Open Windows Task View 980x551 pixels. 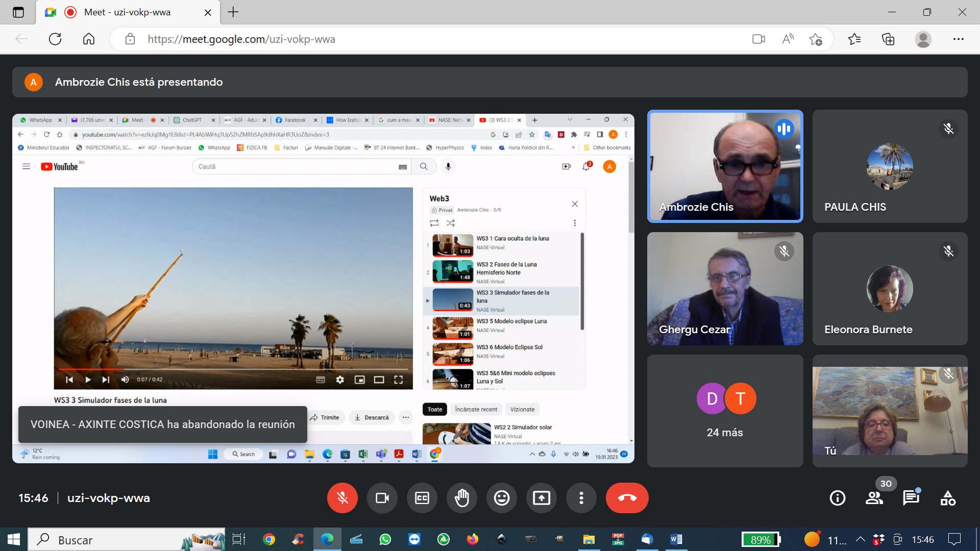[x=238, y=539]
